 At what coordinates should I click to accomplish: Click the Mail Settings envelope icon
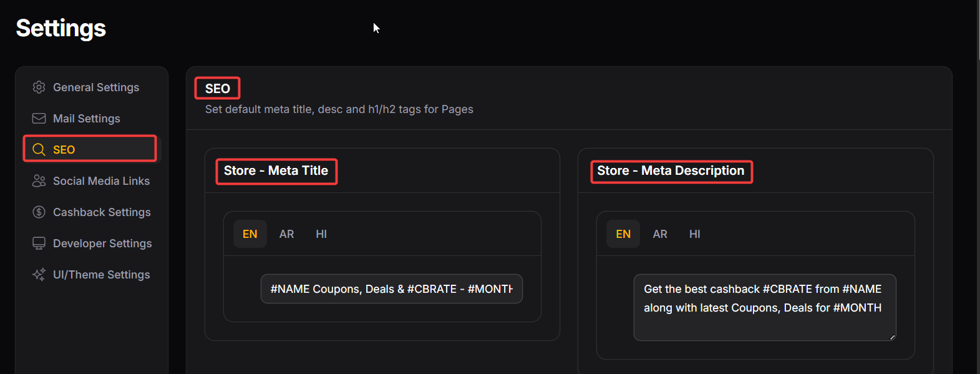coord(39,119)
